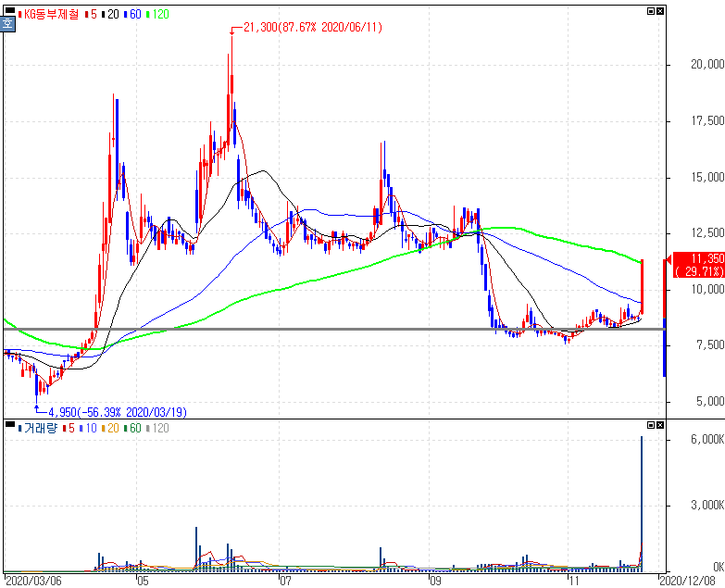The image size is (725, 588).
Task: Select the 거래량 volume legend label
Action: [38, 428]
